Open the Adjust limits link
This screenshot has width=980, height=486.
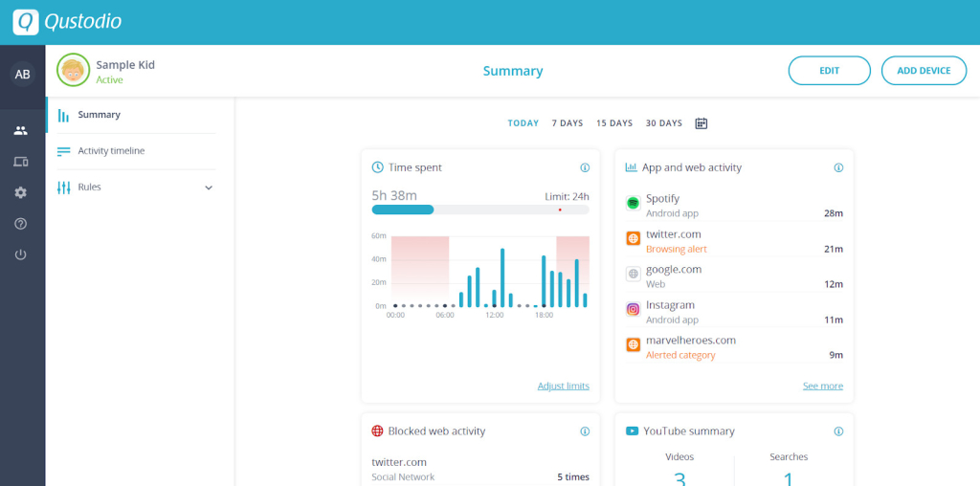coord(563,387)
